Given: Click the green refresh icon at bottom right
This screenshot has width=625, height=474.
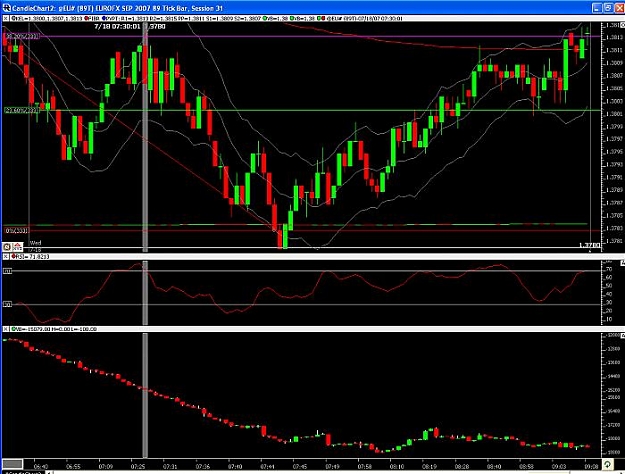Looking at the screenshot, I should (607, 464).
